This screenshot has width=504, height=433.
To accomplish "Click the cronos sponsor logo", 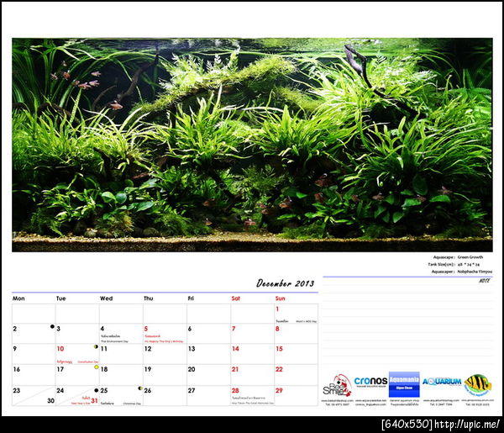I will point(370,381).
